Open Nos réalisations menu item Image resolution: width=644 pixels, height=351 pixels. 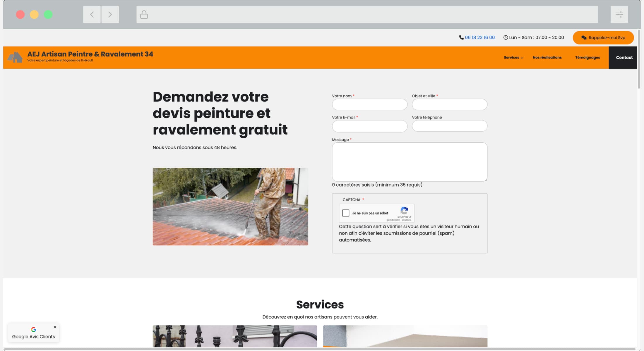coord(547,58)
